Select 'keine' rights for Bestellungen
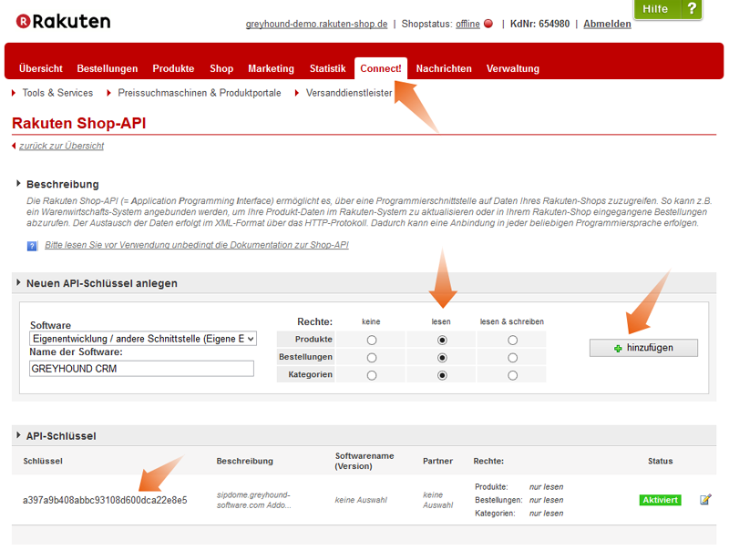This screenshot has height=560, width=729. coord(372,358)
